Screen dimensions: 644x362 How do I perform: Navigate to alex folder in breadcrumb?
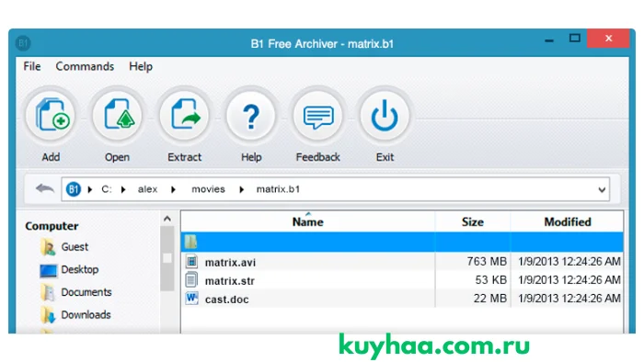click(147, 189)
